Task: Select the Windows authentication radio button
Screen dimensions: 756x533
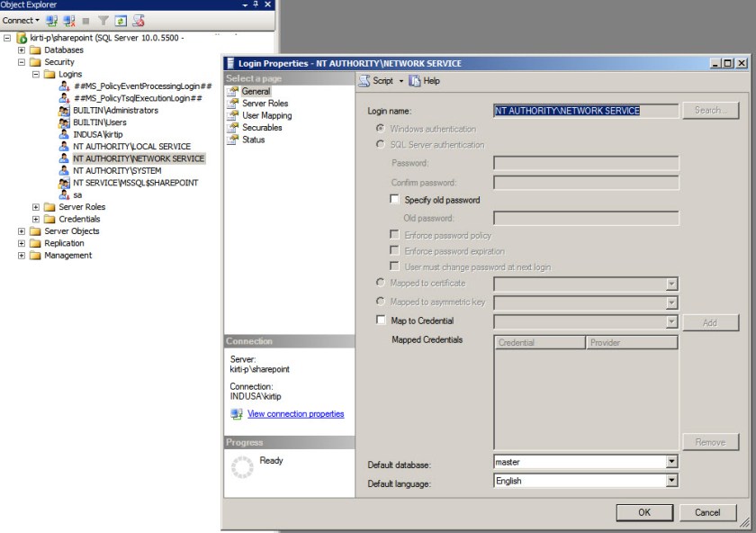Action: (381, 129)
